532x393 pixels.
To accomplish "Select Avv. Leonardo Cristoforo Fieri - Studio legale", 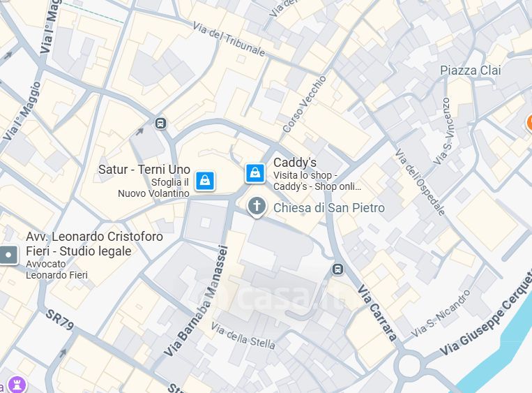I will [94, 244].
